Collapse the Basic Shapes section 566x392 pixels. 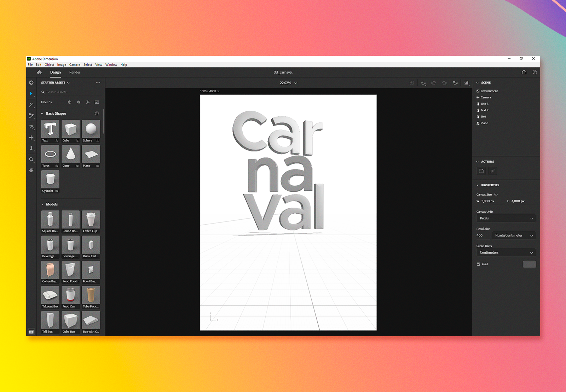point(42,114)
